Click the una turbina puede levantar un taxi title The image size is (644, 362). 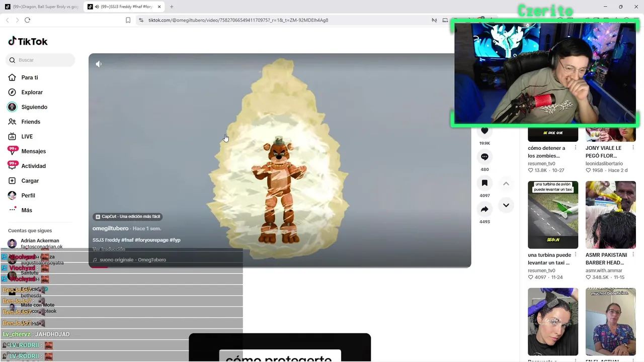click(549, 259)
